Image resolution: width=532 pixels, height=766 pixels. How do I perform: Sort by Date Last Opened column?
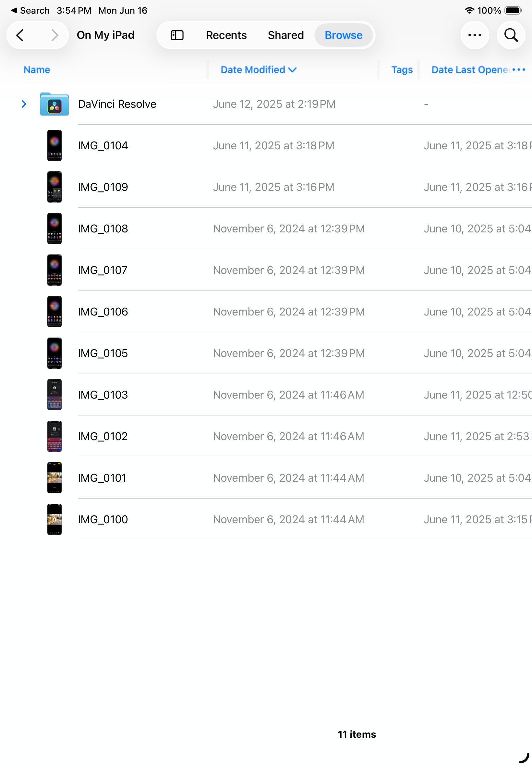pos(469,70)
